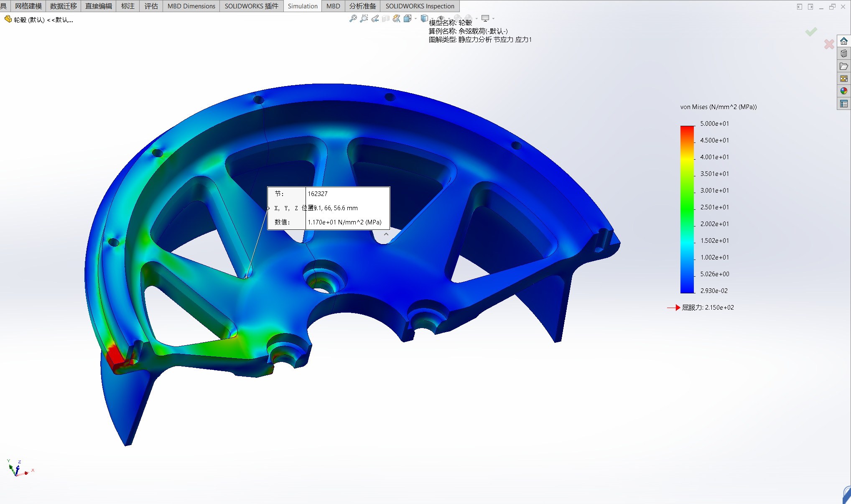This screenshot has width=851, height=504.
Task: Collapse the probe callout chevron
Action: tap(386, 234)
